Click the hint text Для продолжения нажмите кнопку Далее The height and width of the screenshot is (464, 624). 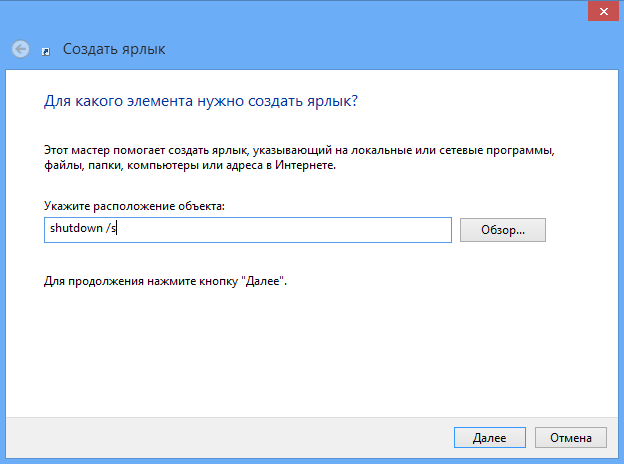pos(165,281)
